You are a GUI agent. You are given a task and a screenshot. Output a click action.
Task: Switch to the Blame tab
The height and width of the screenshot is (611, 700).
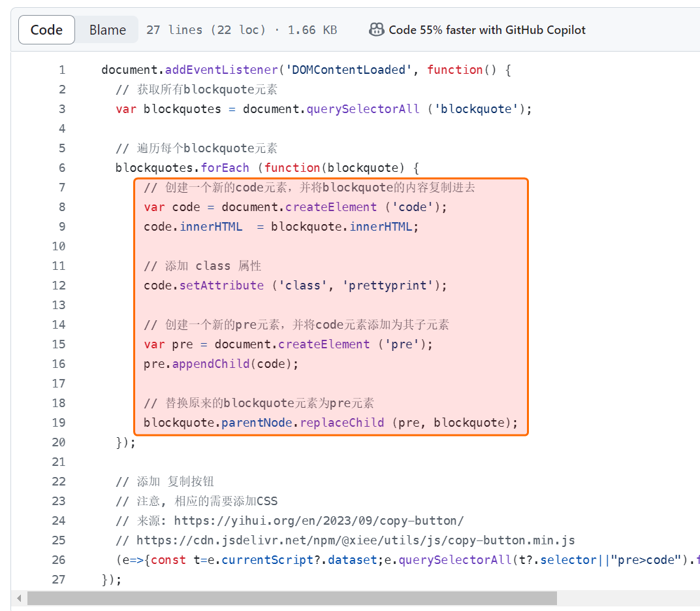pyautogui.click(x=108, y=30)
